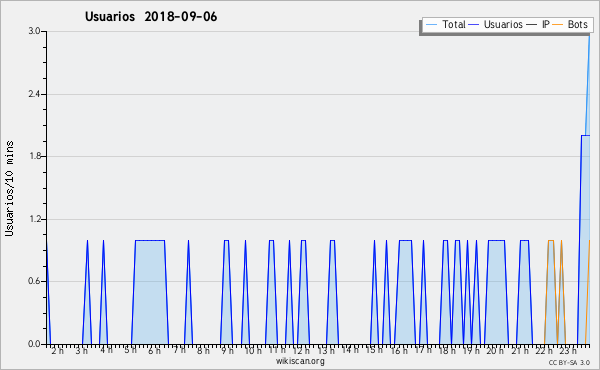Click the '2 h' x-axis label
The width and height of the screenshot is (600, 370).
click(57, 351)
